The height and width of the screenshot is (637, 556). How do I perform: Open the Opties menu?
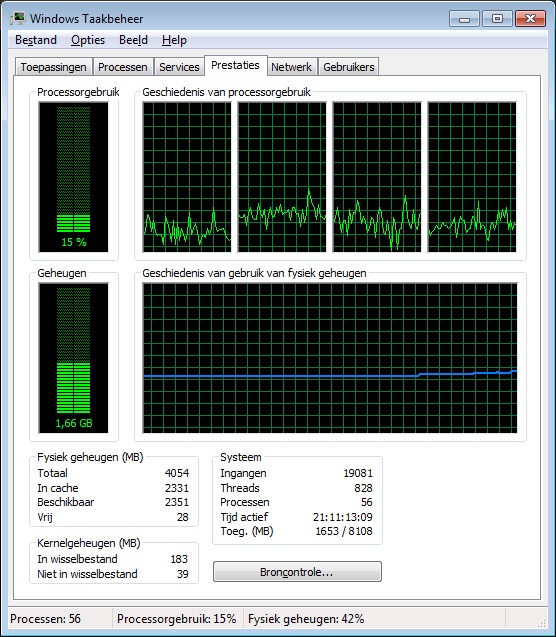[x=88, y=40]
